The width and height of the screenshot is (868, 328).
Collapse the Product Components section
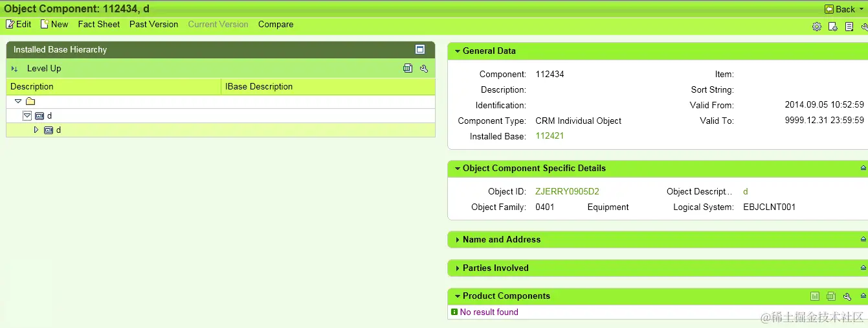coord(458,296)
